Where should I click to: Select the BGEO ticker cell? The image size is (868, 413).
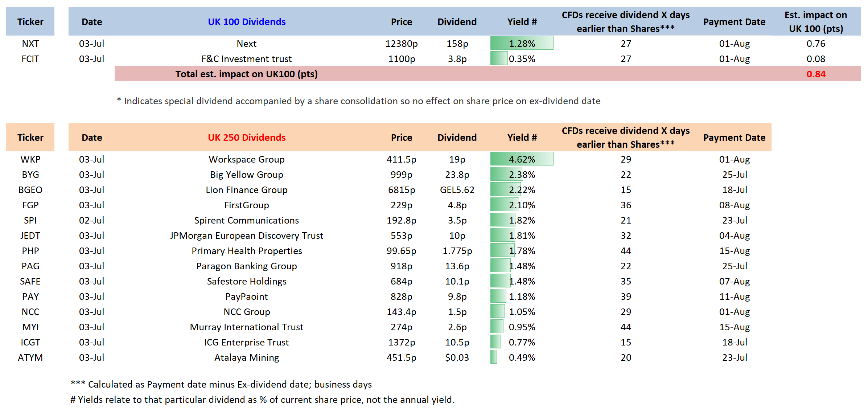coord(30,190)
